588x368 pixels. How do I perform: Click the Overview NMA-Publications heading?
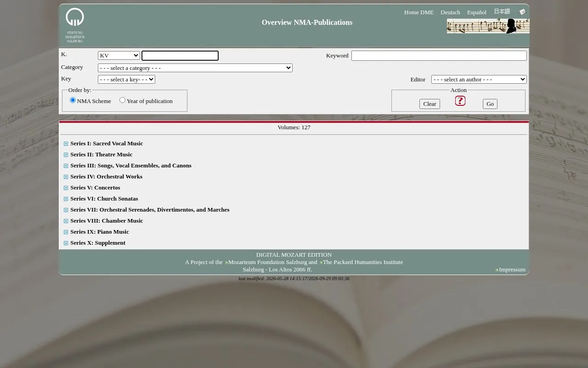[307, 23]
